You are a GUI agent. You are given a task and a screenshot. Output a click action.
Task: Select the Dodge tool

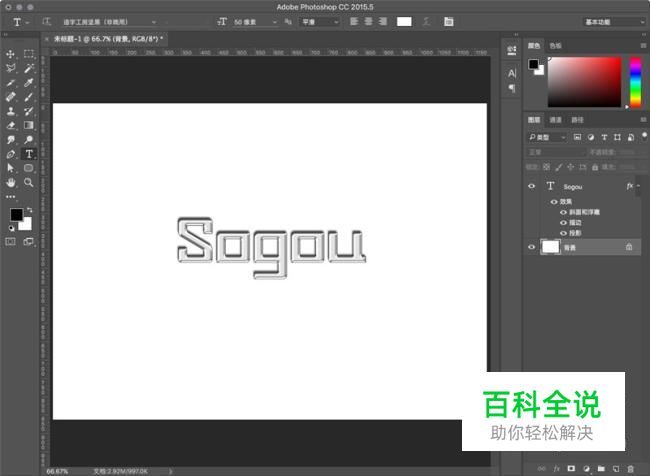point(29,140)
